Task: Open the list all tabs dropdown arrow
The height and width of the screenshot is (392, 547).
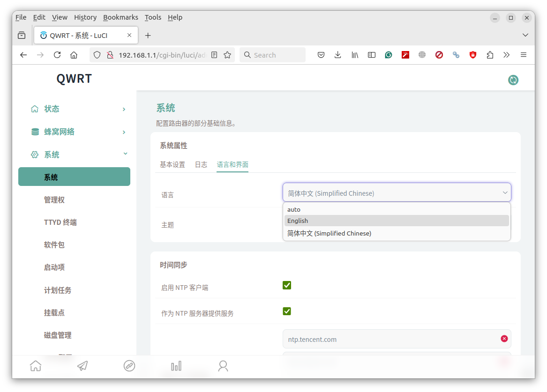Action: [525, 35]
